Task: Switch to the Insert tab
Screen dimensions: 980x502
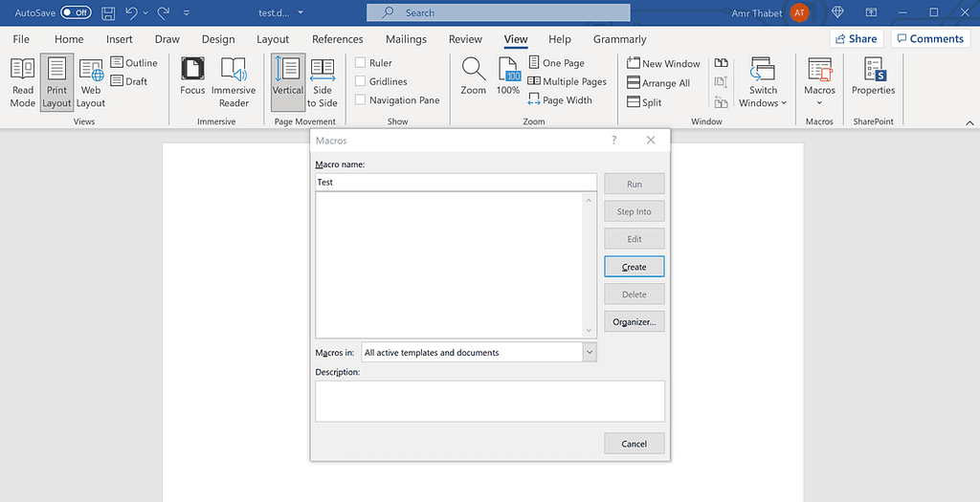Action: point(120,38)
